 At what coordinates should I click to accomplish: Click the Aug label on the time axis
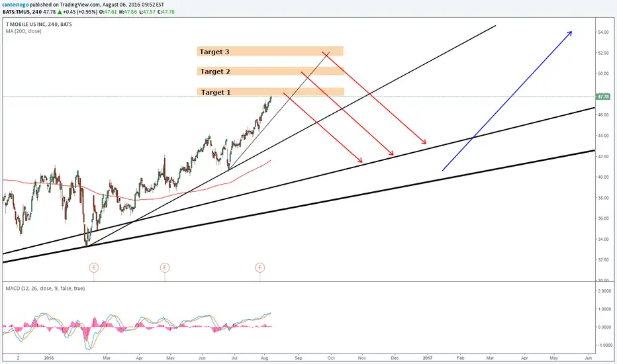(x=264, y=358)
